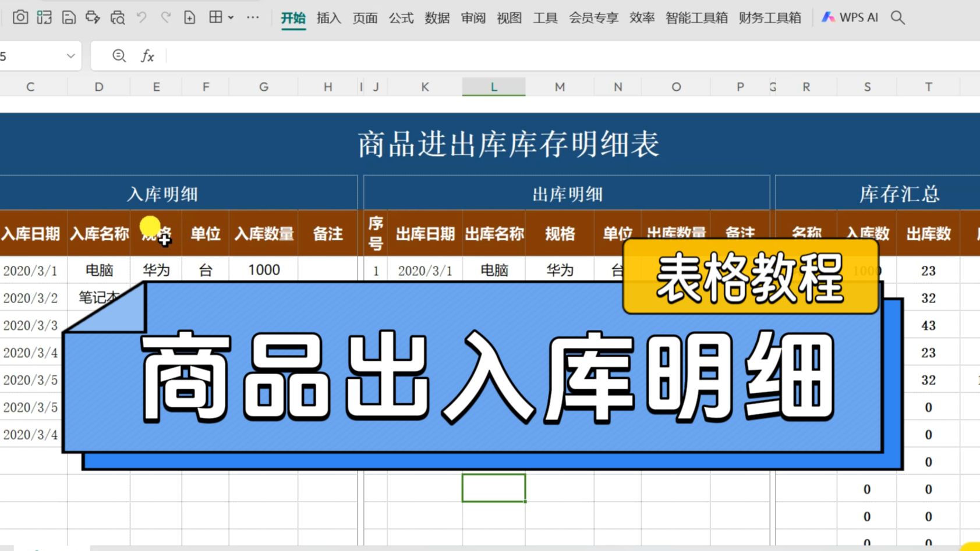Click the 出库数 cell showing 43
Screen dimensions: 980x551
coord(929,325)
